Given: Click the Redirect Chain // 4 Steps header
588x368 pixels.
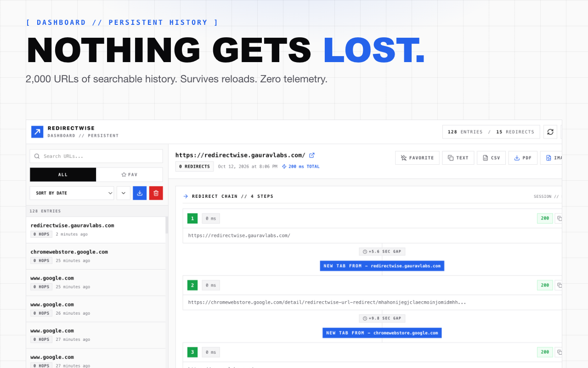Looking at the screenshot, I should (232, 196).
